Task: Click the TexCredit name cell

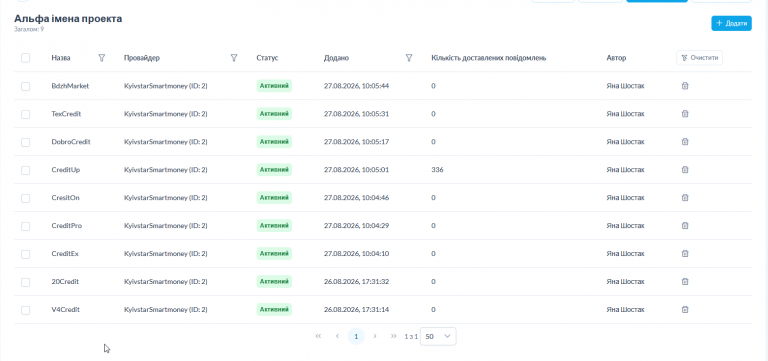Action: 66,114
